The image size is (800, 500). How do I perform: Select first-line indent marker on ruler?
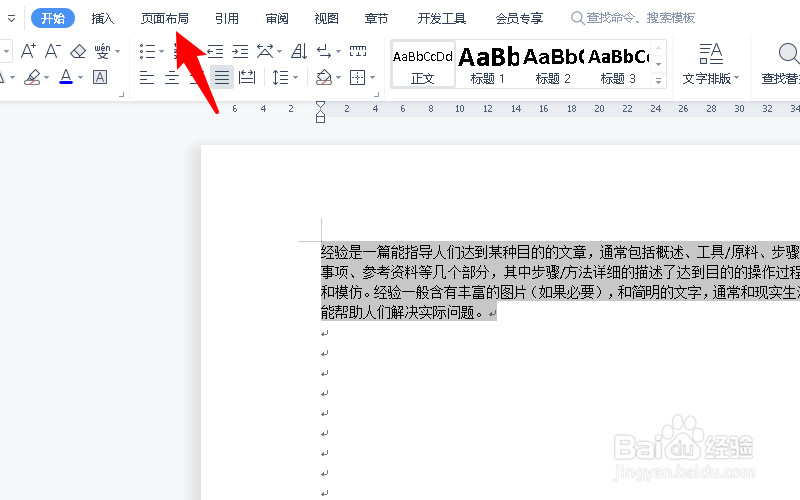320,105
